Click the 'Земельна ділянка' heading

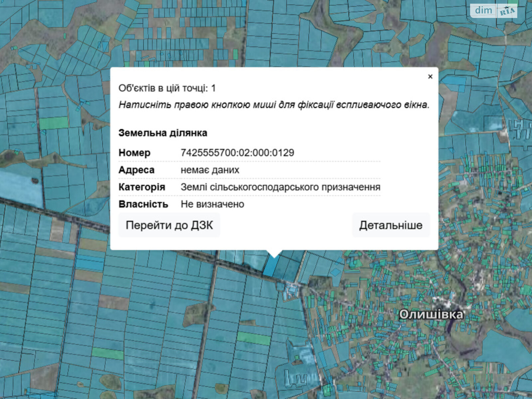click(x=163, y=133)
